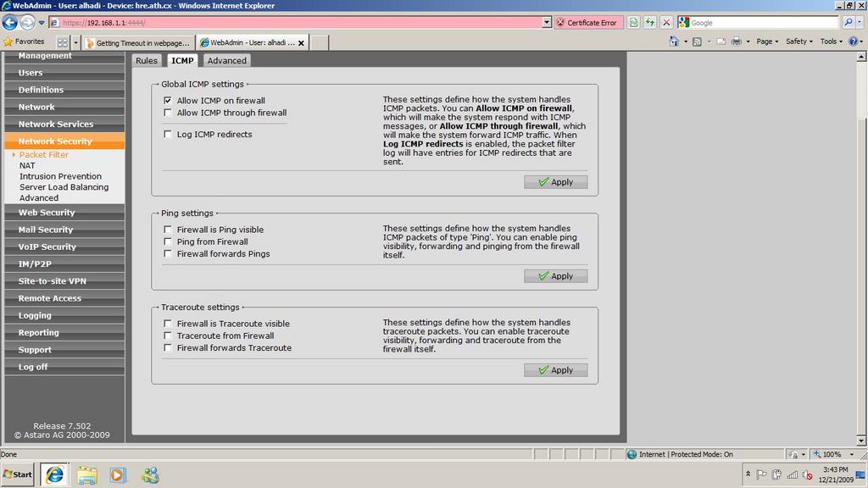Apply the Traceroute settings
This screenshot has height=488, width=868.
[556, 370]
